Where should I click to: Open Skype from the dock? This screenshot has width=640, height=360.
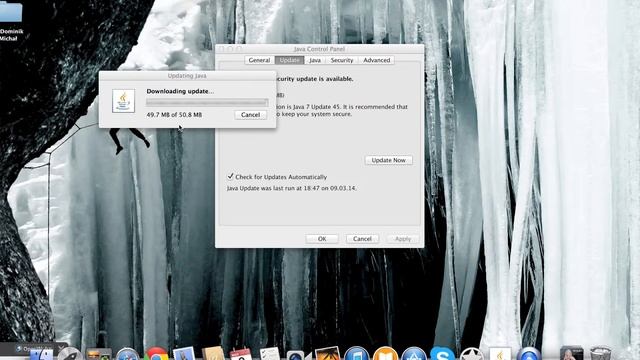tap(442, 354)
